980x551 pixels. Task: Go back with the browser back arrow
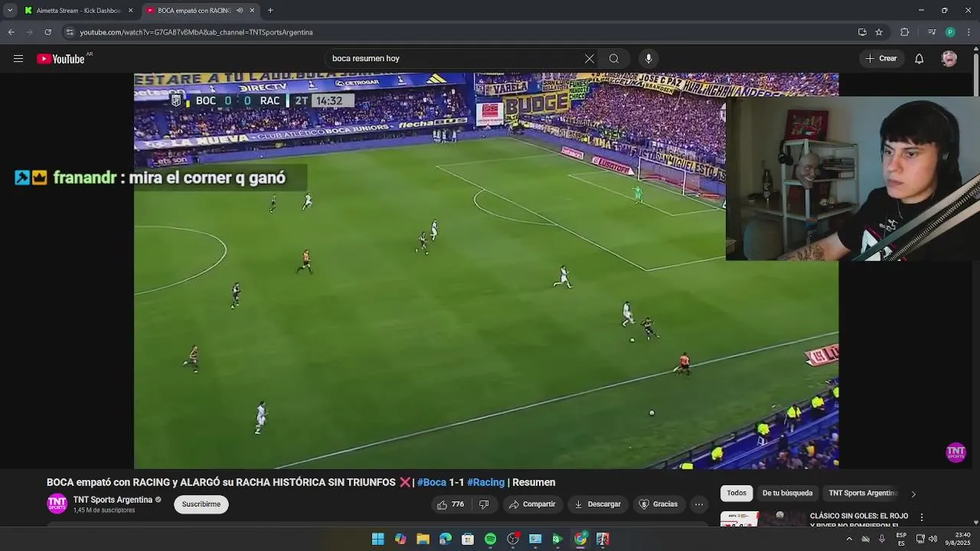coord(11,32)
